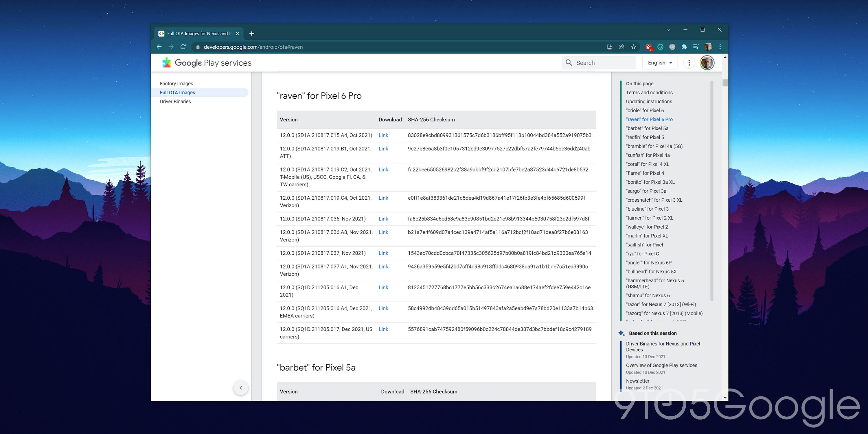Image resolution: width=868 pixels, height=434 pixels.
Task: Click the Grammarly extension icon
Action: click(661, 47)
